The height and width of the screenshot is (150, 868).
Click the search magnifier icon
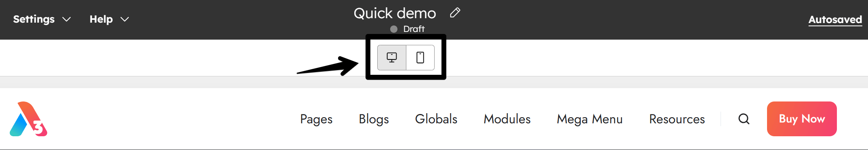744,119
